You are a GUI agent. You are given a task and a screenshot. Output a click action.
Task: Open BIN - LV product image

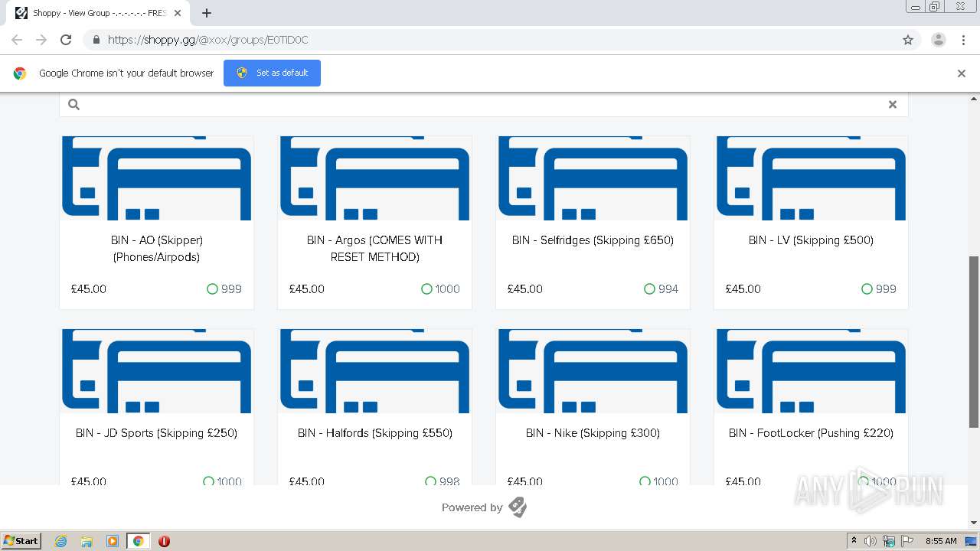click(x=812, y=178)
